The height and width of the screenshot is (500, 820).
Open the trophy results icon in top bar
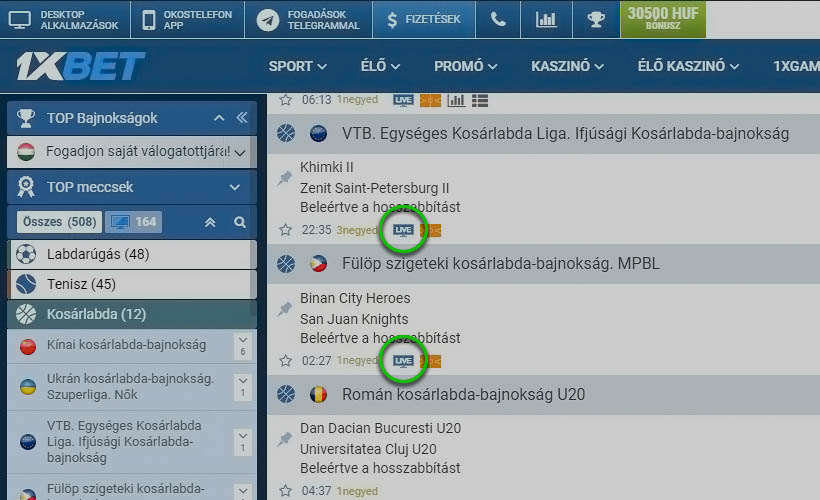(596, 19)
